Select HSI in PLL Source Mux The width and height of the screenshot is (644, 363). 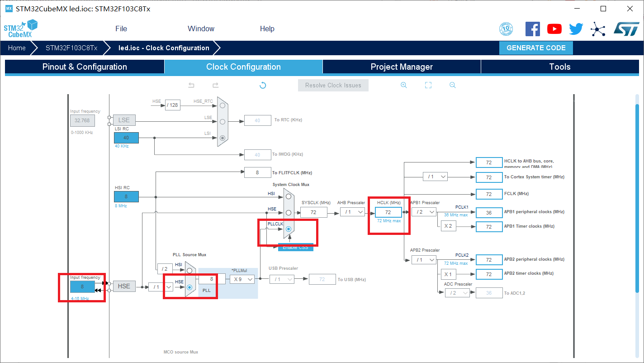point(189,271)
